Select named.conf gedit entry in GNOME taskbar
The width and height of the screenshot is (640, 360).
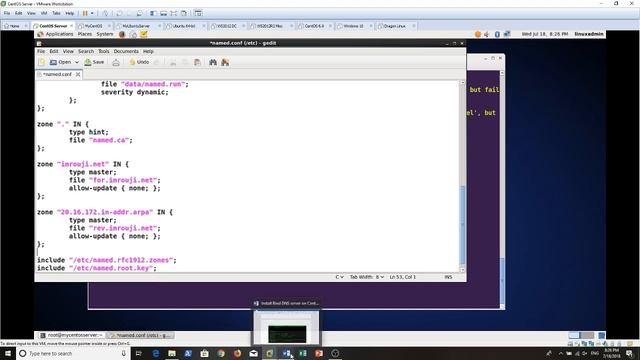(140, 335)
